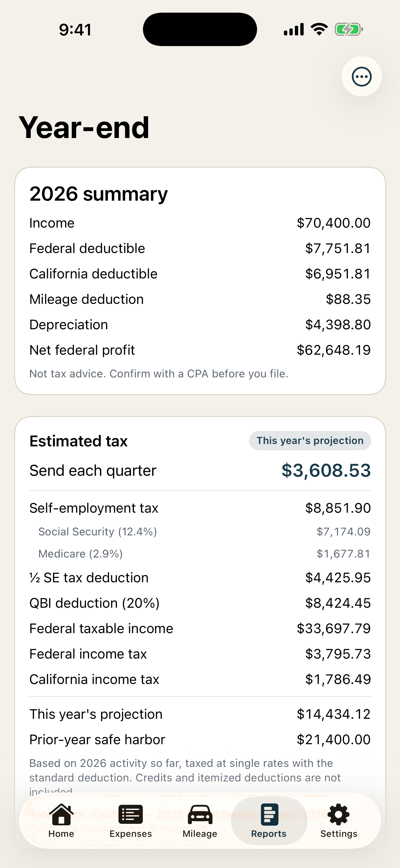Select the Reports document icon
The image size is (400, 868).
[x=269, y=814]
